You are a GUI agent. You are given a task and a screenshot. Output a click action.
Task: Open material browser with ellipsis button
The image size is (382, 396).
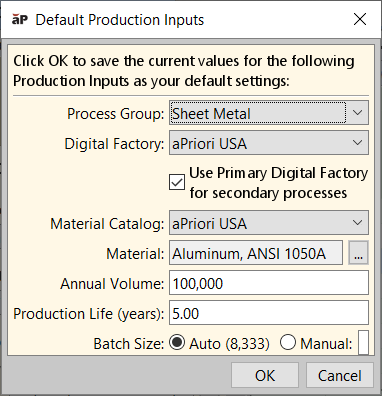358,253
